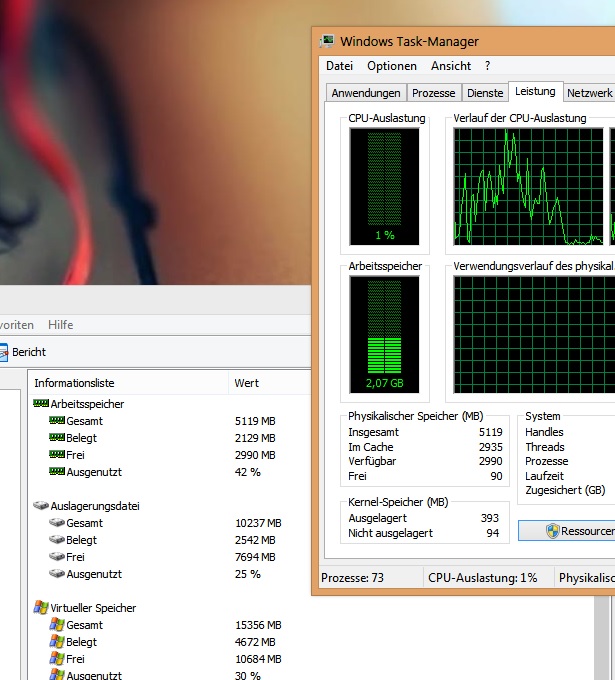The image size is (615, 680).
Task: Click the value 4672 MB
Action: click(255, 642)
